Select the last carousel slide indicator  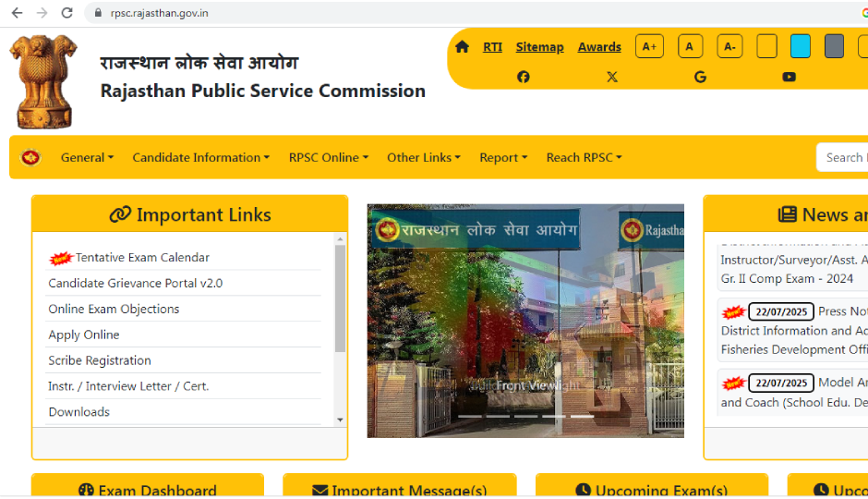[582, 416]
